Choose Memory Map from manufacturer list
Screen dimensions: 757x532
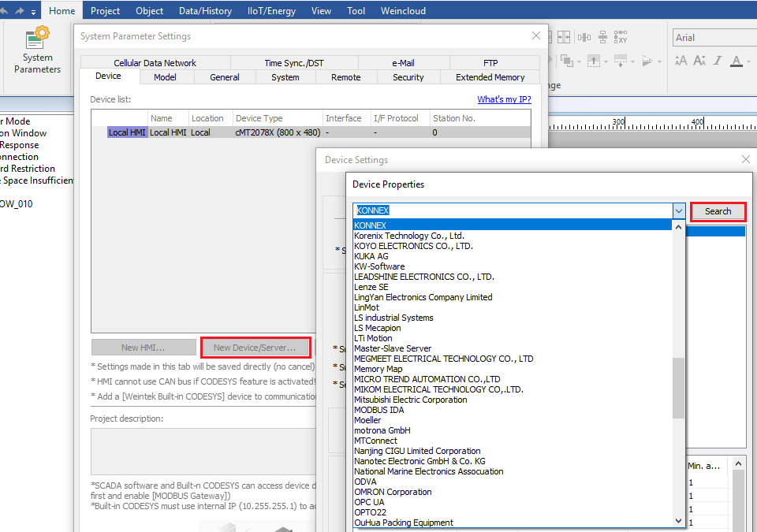pos(513,369)
